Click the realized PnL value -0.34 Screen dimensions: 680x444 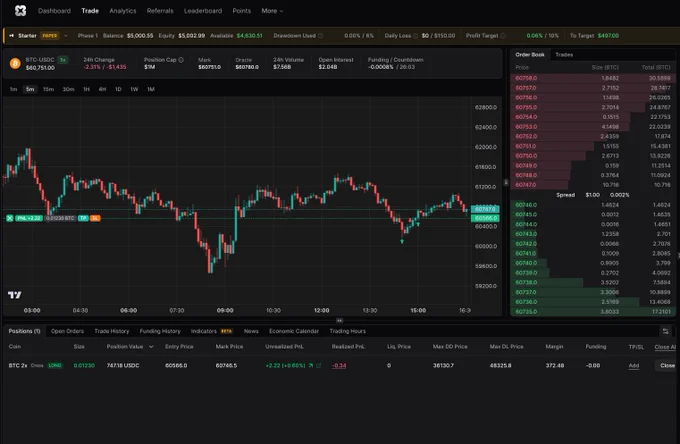click(x=339, y=366)
